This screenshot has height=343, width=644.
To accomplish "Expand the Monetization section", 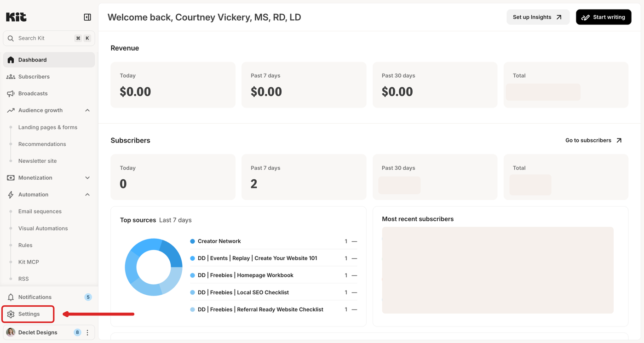I will (x=87, y=178).
